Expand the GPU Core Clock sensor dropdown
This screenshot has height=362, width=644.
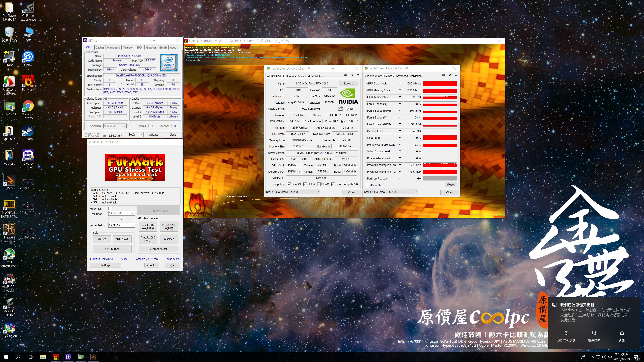tap(400, 83)
